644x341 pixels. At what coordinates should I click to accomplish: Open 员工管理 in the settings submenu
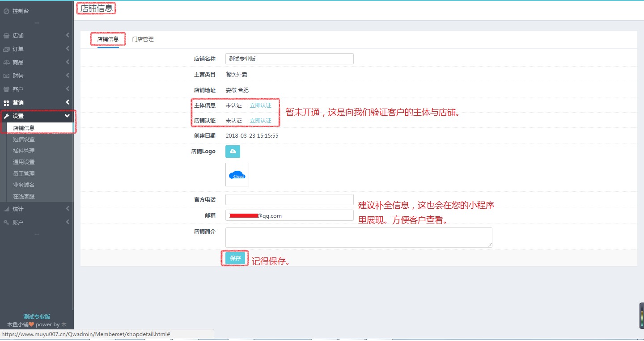tap(24, 173)
